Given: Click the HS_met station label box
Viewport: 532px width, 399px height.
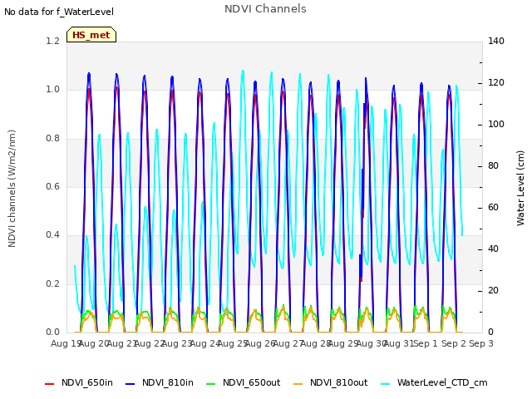Looking at the screenshot, I should pos(91,35).
